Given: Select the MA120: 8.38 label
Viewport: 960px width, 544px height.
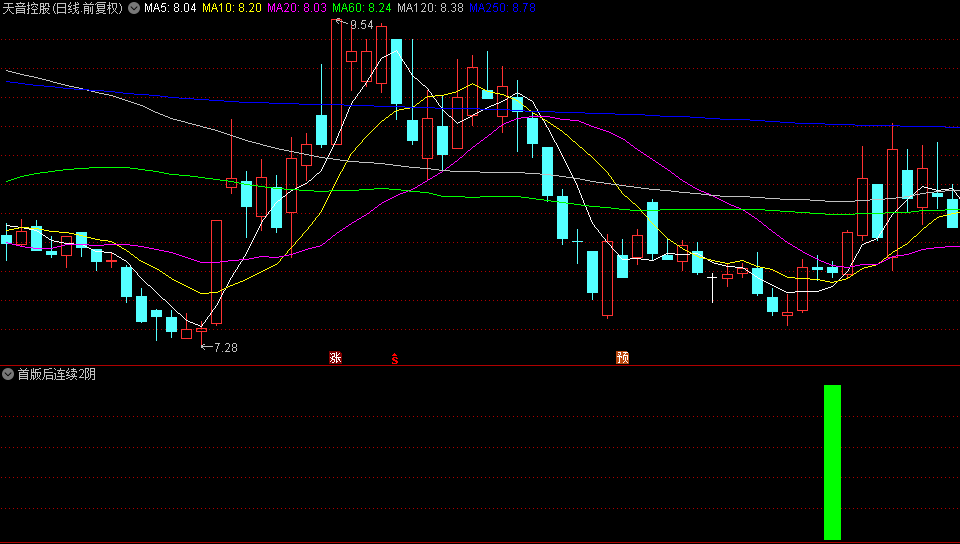Looking at the screenshot, I should pos(430,8).
